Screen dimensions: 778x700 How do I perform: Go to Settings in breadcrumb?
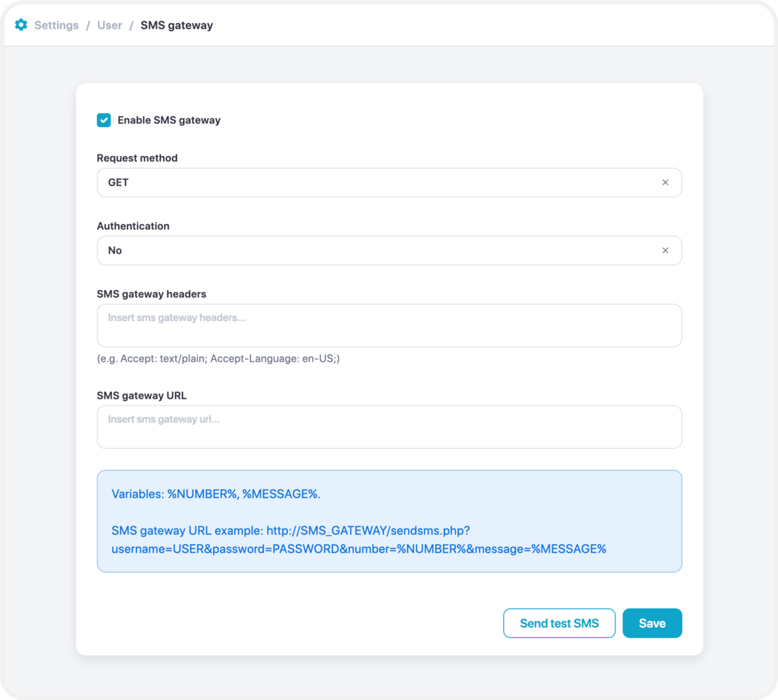coord(56,25)
